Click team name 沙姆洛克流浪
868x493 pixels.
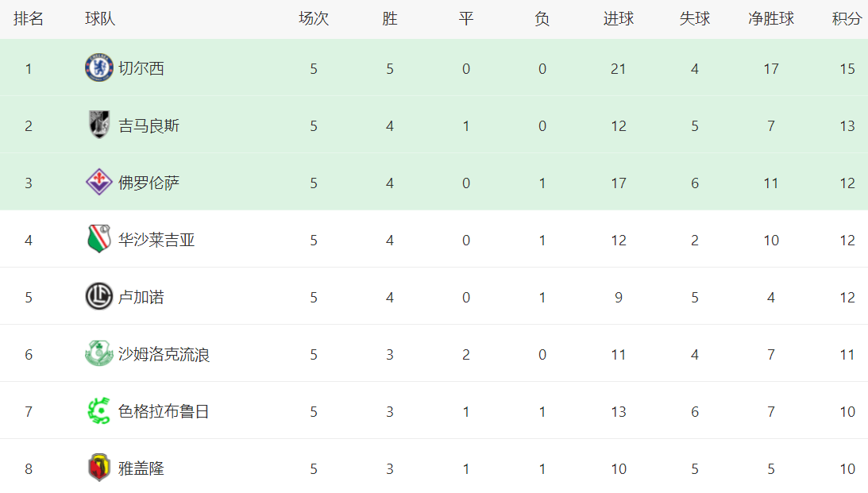point(164,354)
